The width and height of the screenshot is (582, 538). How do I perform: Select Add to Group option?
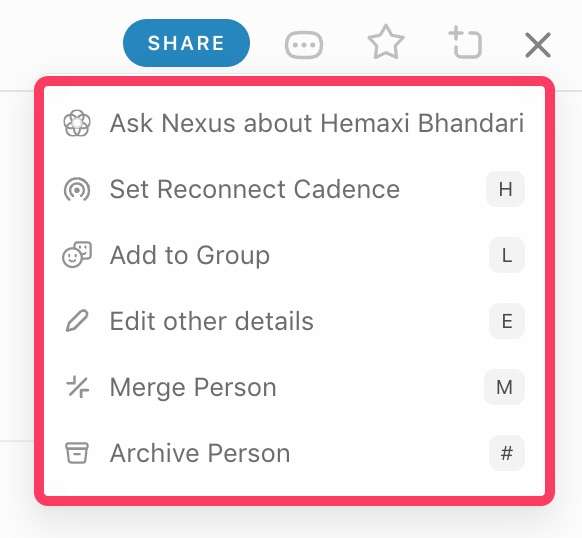[294, 255]
